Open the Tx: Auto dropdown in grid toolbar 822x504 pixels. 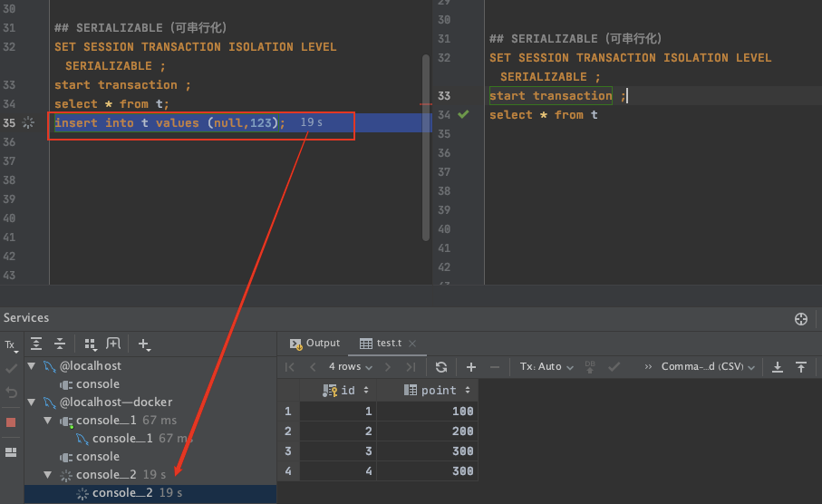(x=546, y=366)
